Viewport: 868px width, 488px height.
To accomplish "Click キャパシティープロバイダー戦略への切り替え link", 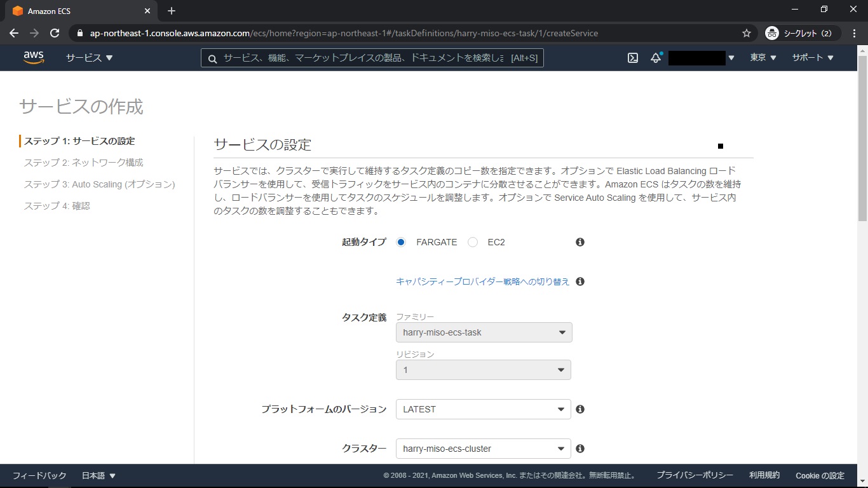I will click(482, 281).
